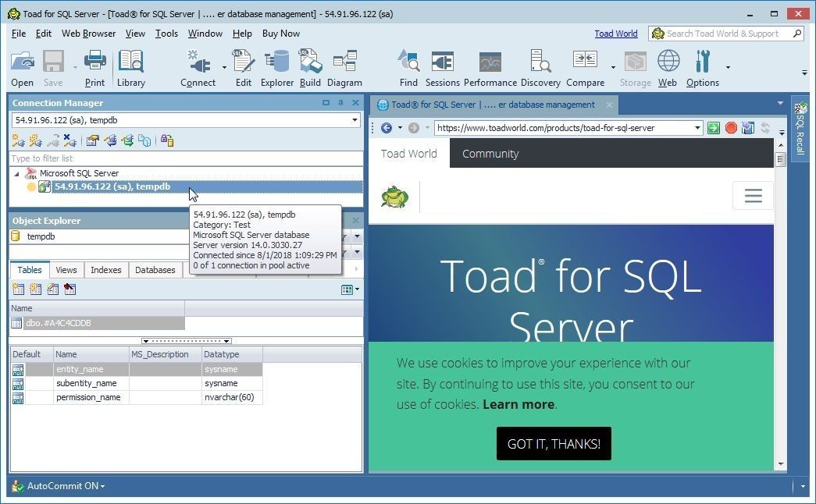Click the Type to filter list field

tap(187, 158)
